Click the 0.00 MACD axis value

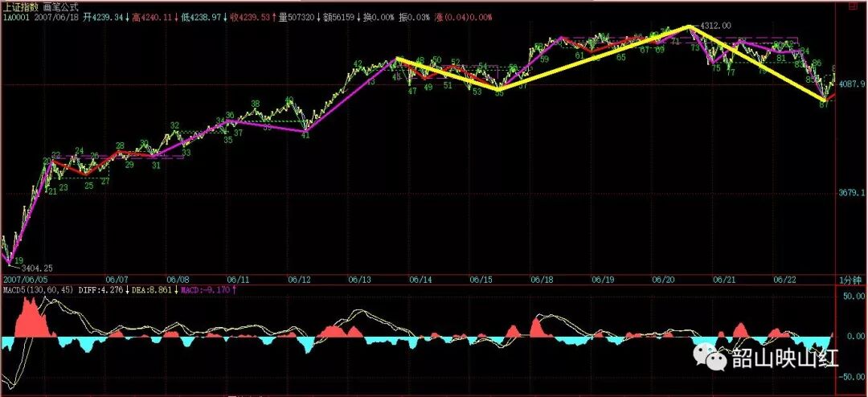[x=858, y=336]
